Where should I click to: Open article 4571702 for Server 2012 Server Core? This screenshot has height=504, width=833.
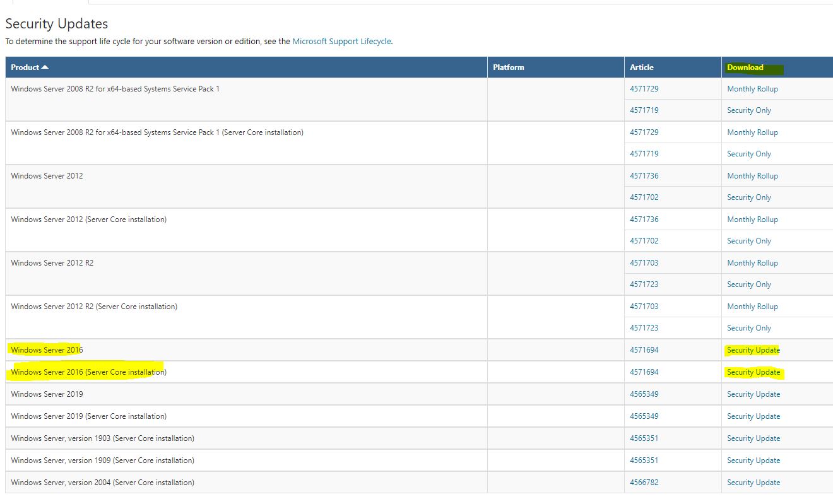(x=644, y=241)
